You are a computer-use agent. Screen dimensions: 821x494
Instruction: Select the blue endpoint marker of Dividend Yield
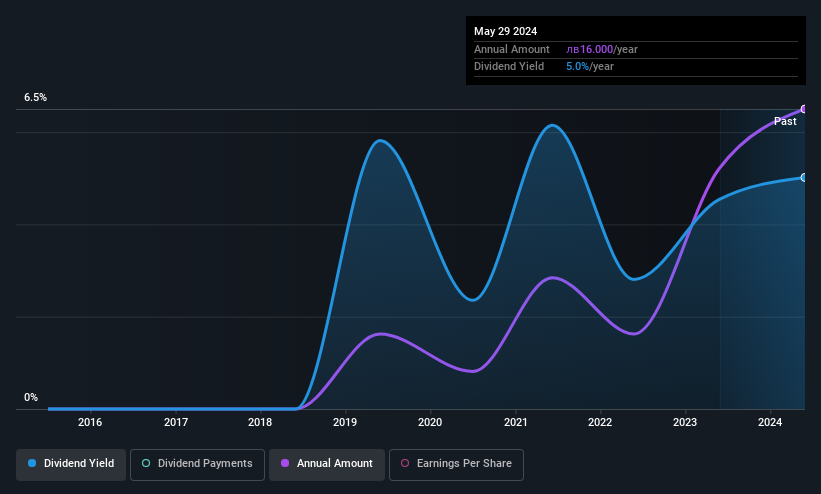(804, 178)
